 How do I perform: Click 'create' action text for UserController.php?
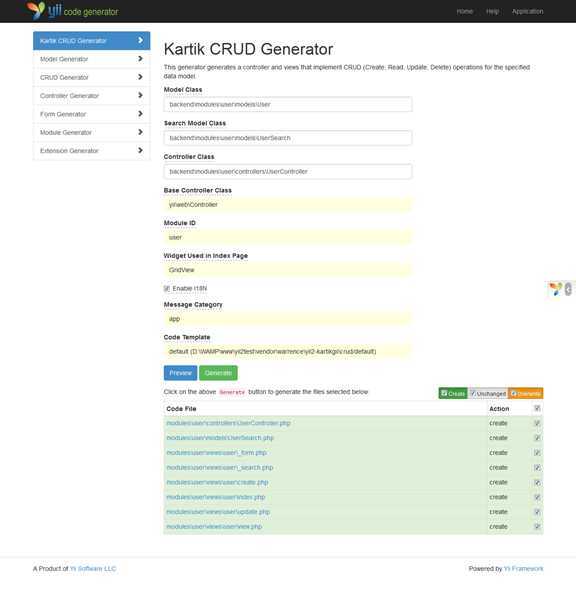498,423
